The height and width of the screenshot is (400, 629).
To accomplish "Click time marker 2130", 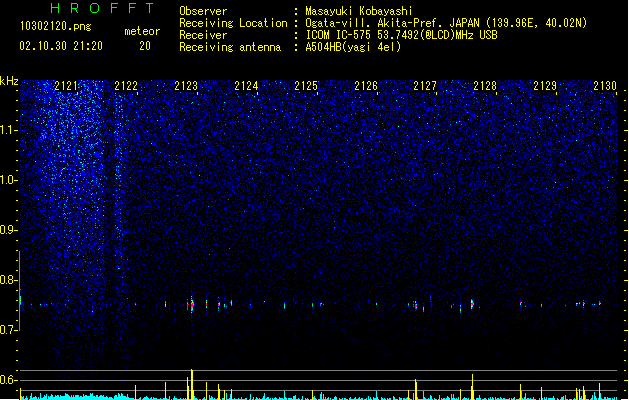I will point(605,86).
